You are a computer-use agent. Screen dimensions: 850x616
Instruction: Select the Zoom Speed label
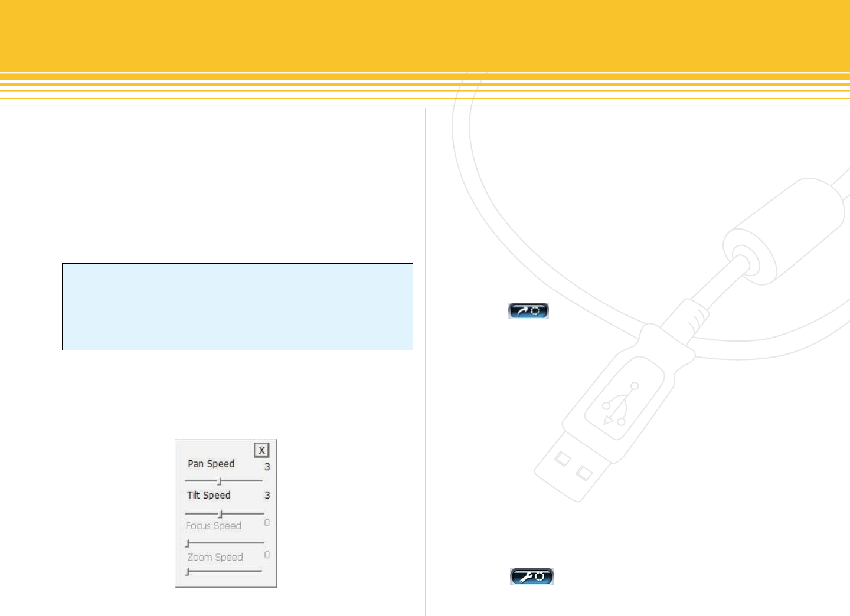click(x=215, y=557)
